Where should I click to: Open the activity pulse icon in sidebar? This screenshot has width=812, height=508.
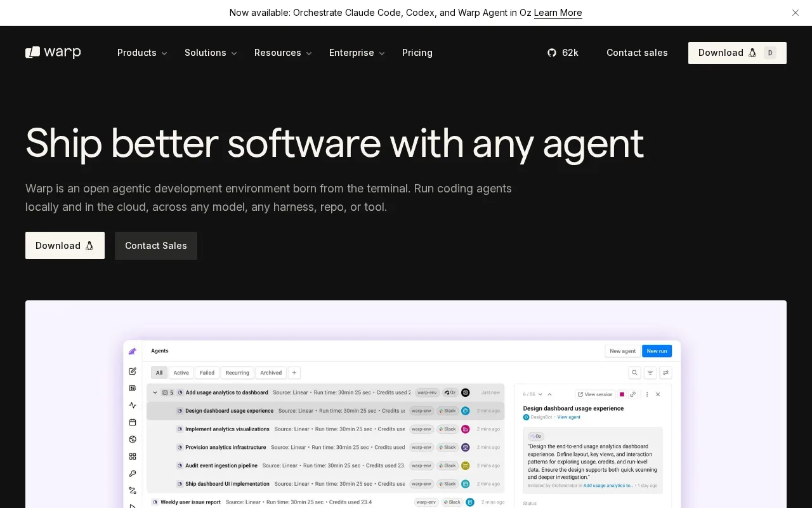pos(133,405)
